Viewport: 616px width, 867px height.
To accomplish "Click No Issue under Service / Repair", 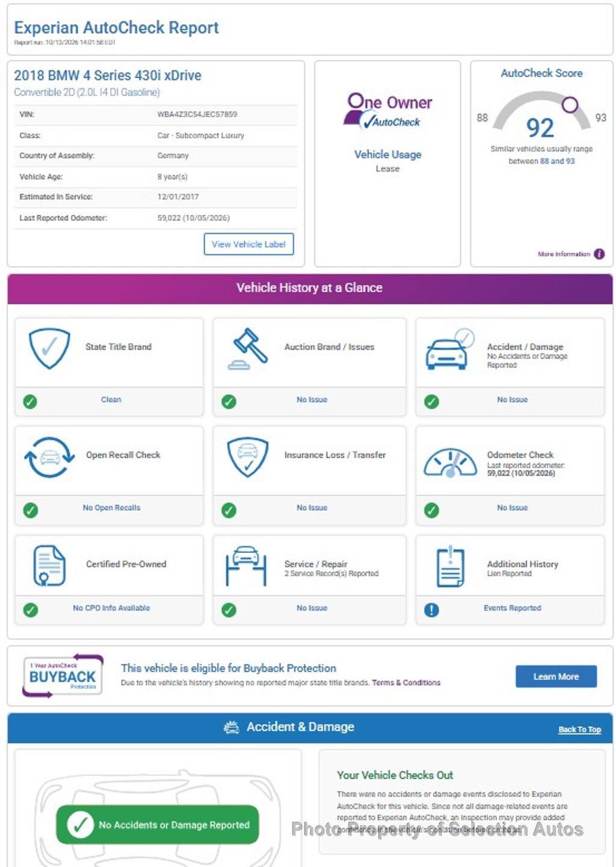I will tap(312, 608).
